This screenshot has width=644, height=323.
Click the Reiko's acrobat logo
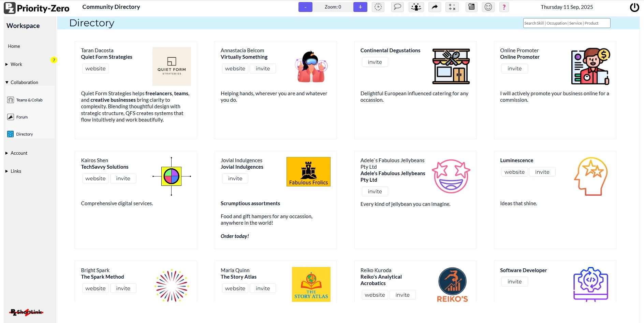tap(452, 285)
